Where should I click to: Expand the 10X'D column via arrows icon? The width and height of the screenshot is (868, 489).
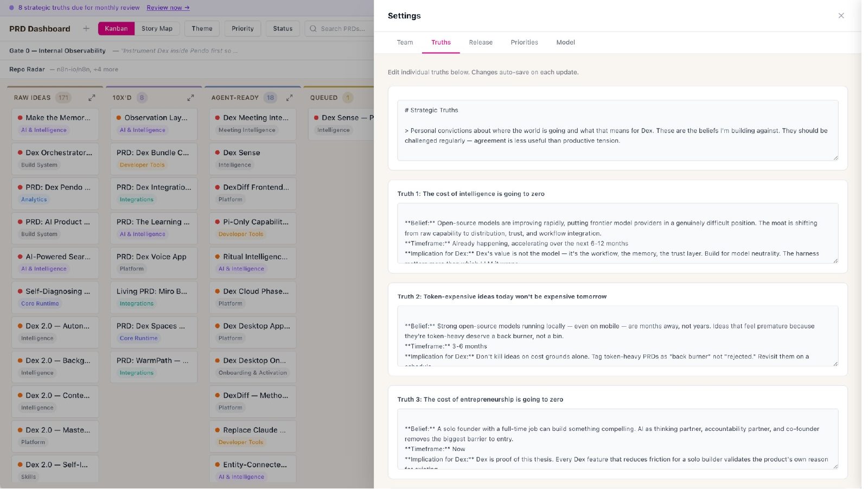point(190,98)
